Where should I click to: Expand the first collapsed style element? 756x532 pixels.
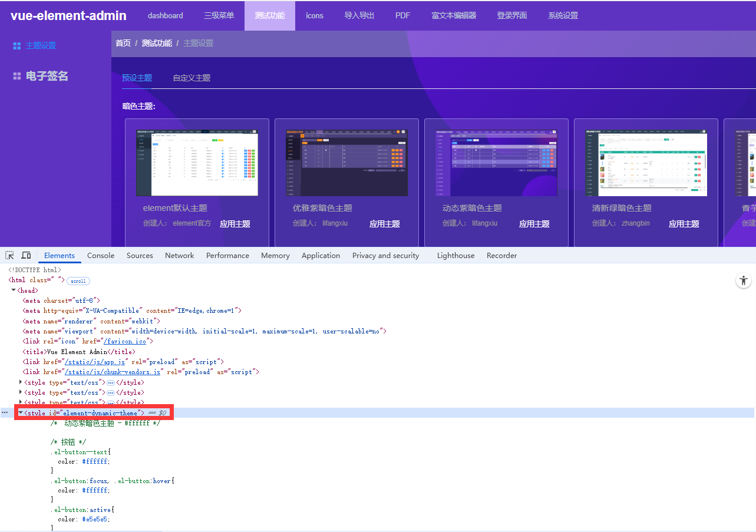tap(21, 382)
